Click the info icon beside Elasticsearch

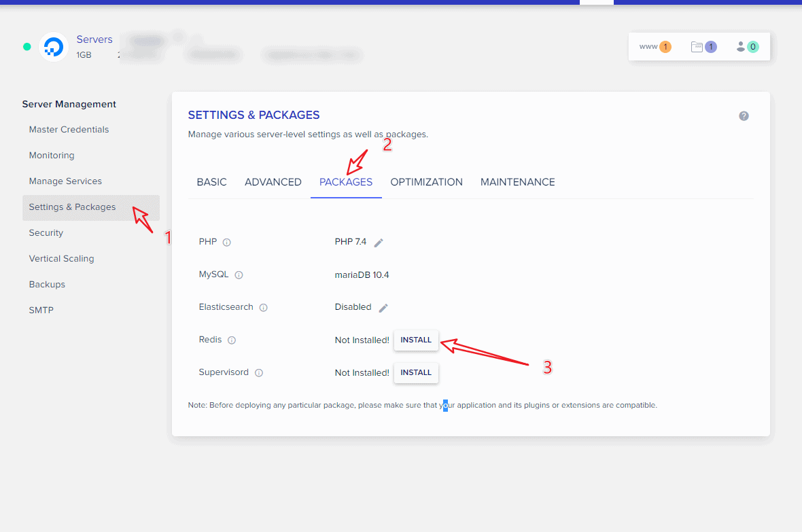[x=263, y=308]
